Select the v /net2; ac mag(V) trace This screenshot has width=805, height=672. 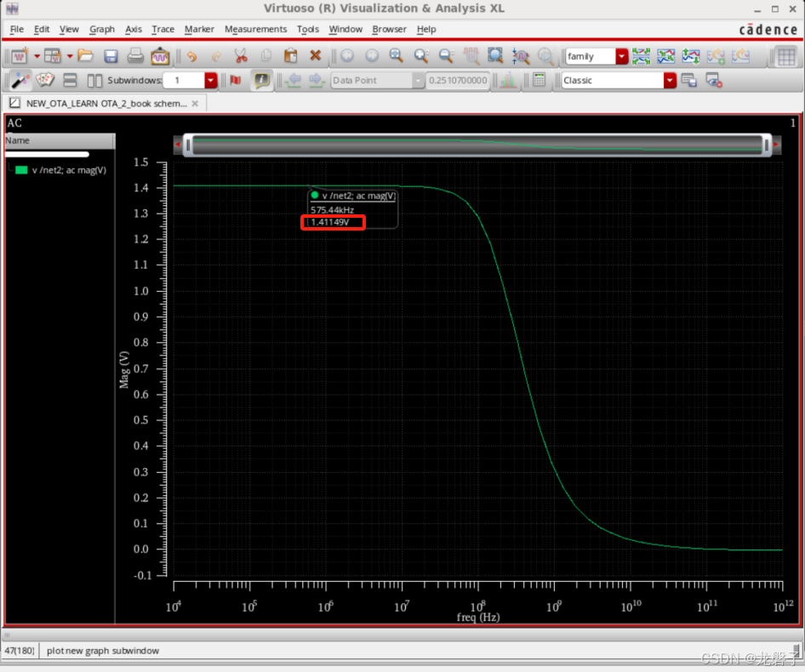pyautogui.click(x=69, y=170)
